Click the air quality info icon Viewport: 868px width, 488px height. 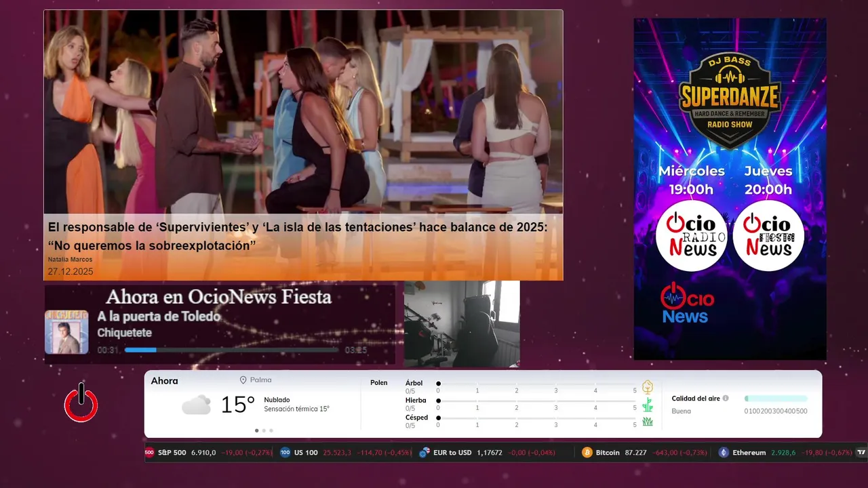point(726,399)
